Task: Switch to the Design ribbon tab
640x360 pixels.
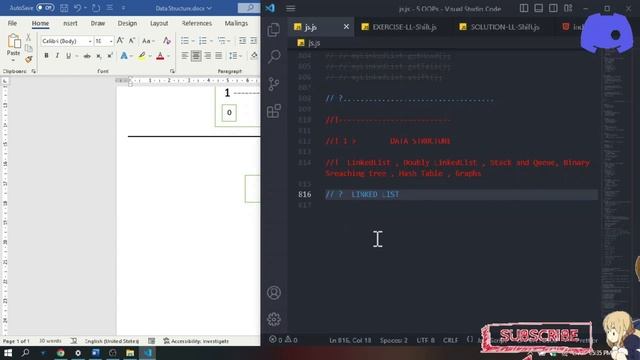Action: [x=127, y=23]
